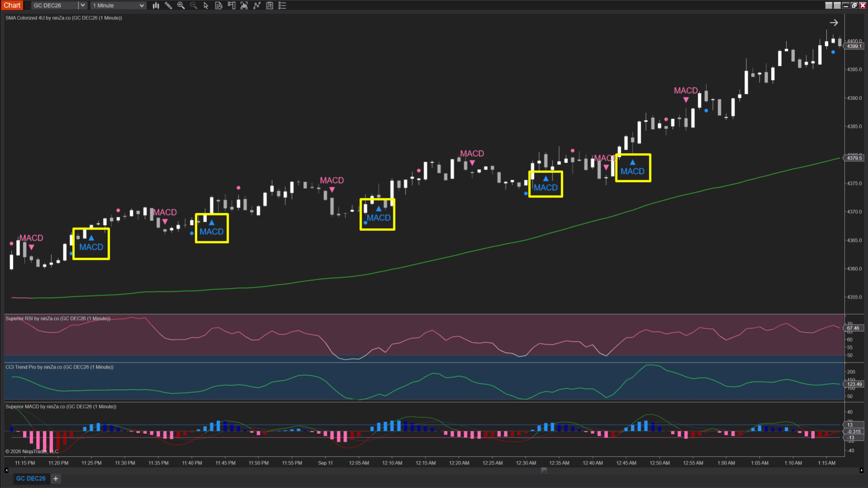Open the Chart Trader icon
Image resolution: width=868 pixels, height=488 pixels.
tap(231, 5)
